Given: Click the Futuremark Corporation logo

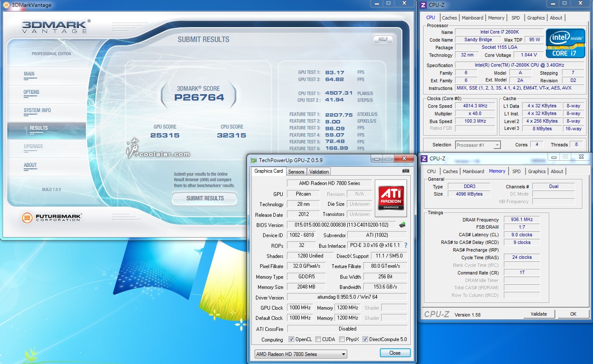Looking at the screenshot, I should pyautogui.click(x=51, y=218).
